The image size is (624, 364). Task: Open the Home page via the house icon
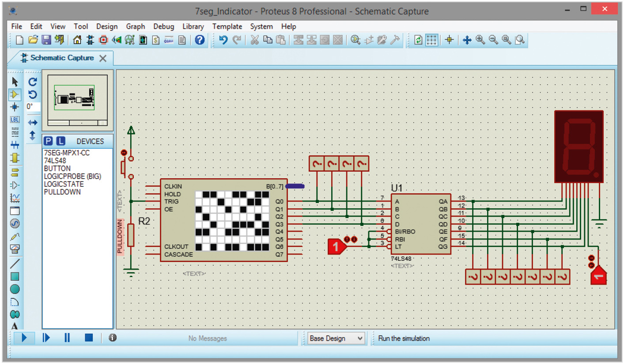tap(77, 40)
